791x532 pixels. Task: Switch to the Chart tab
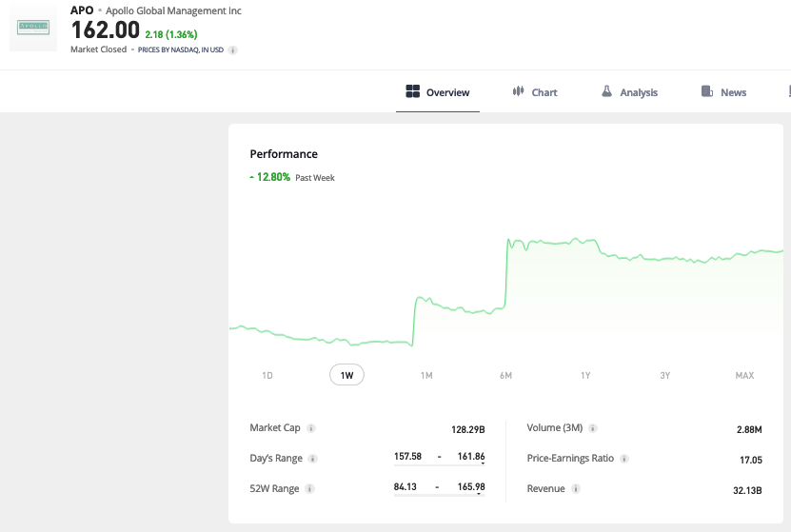[535, 92]
